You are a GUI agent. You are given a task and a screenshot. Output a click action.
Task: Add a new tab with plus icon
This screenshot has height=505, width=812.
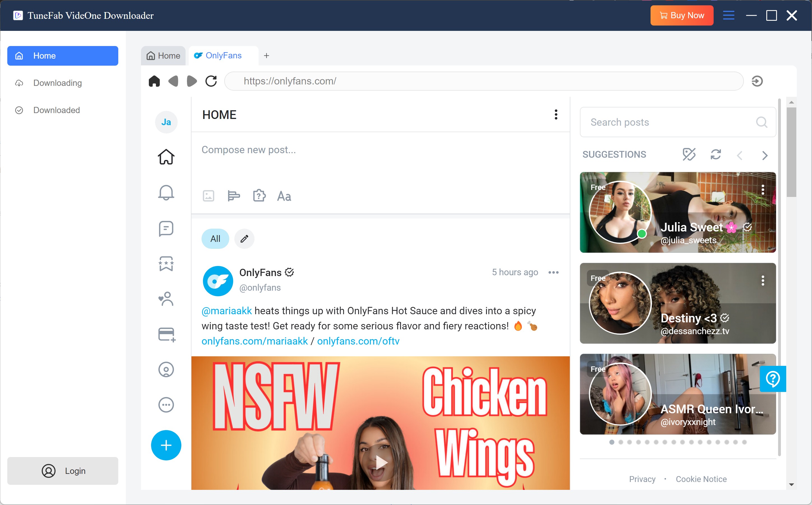tap(266, 56)
